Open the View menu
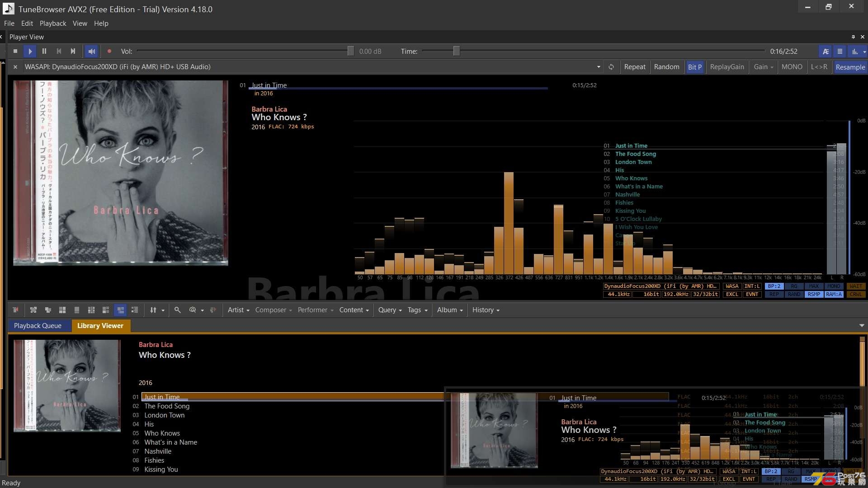 [80, 23]
